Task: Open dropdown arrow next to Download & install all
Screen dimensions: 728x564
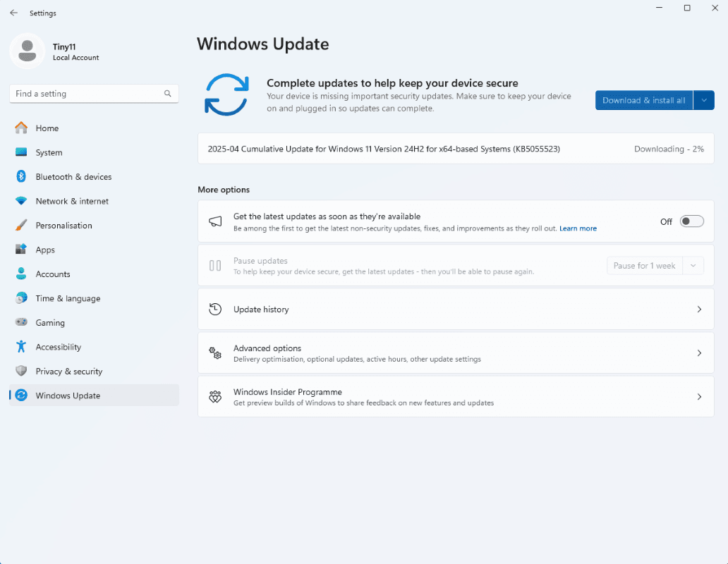Action: [704, 100]
